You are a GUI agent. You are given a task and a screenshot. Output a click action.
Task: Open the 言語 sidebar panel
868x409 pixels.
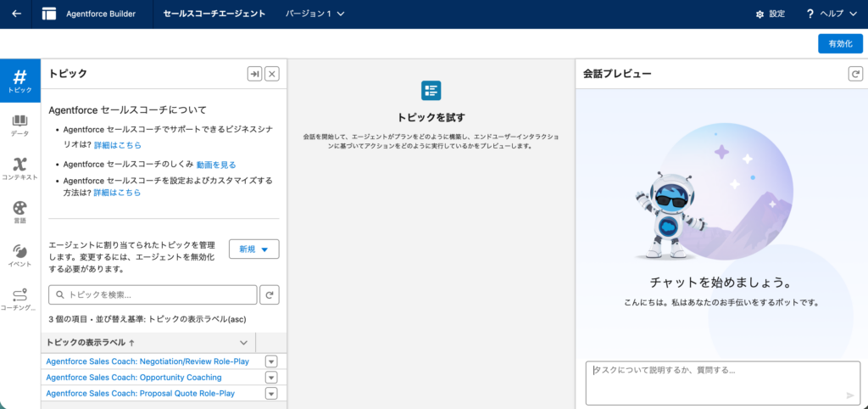tap(19, 211)
